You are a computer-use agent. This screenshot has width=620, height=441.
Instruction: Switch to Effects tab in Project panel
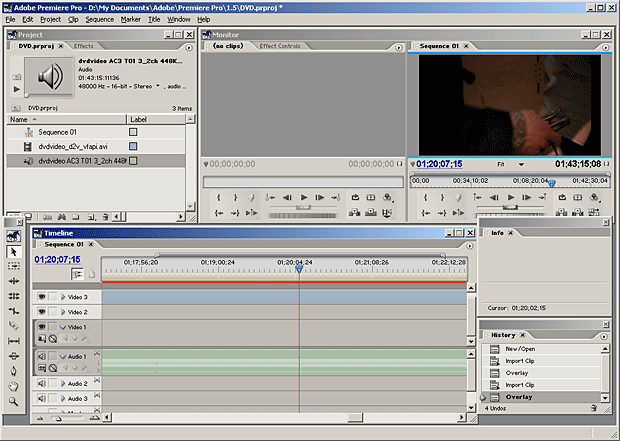[x=83, y=46]
